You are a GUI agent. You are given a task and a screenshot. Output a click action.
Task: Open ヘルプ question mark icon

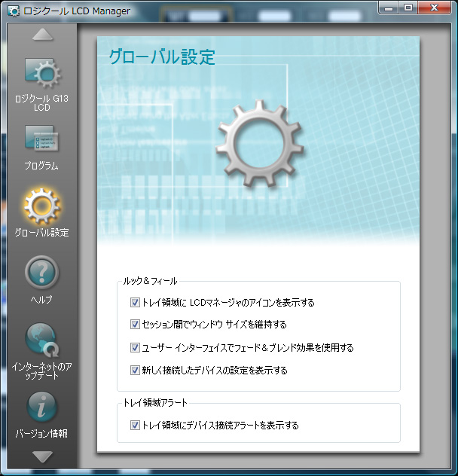pyautogui.click(x=41, y=273)
